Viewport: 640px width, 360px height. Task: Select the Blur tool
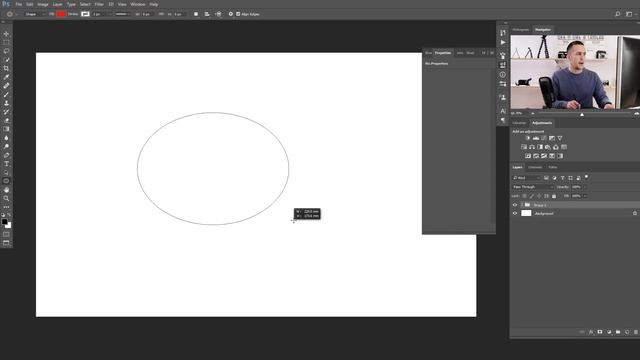(x=6, y=138)
